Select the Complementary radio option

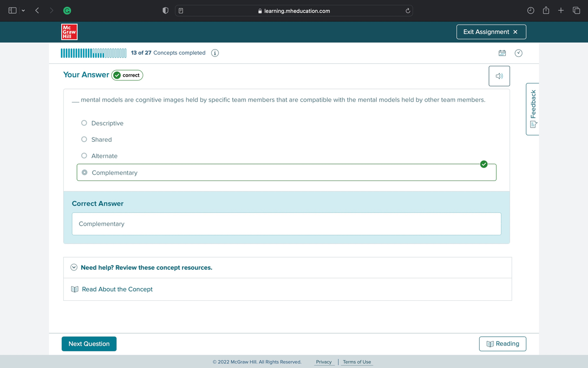pyautogui.click(x=85, y=173)
